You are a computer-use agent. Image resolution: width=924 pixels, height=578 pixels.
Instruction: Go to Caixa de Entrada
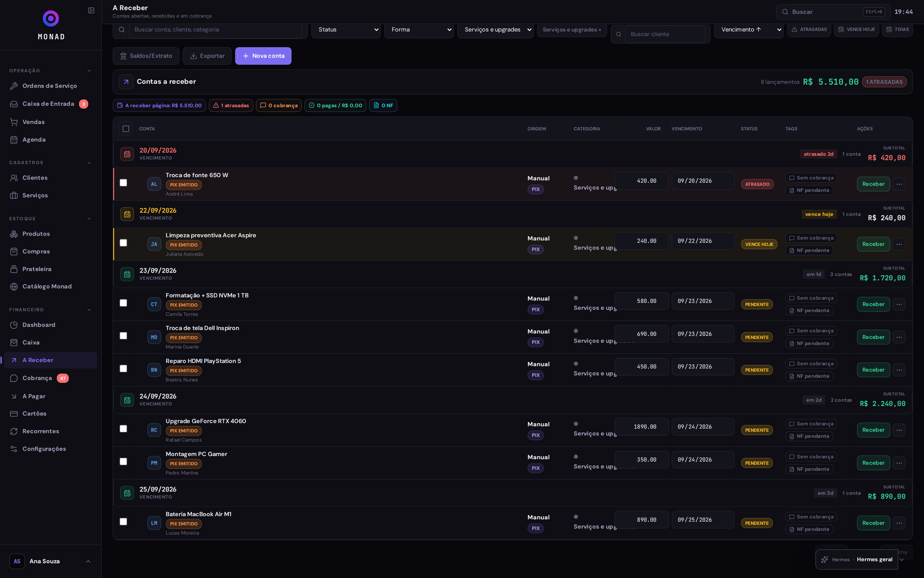51,104
